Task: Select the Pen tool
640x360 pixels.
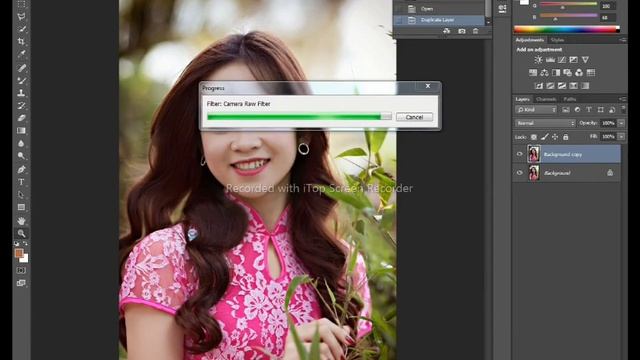Action: click(x=21, y=169)
